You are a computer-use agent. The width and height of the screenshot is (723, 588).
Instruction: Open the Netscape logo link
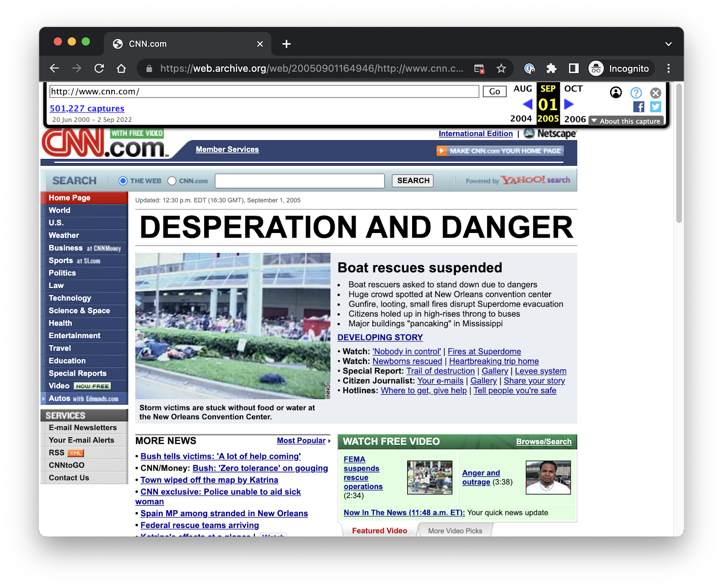point(550,134)
